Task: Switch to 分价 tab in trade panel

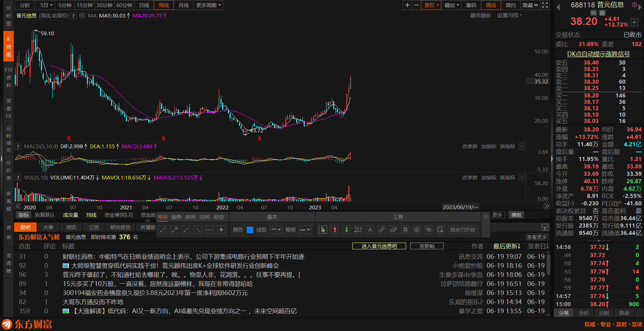Action: point(584,313)
